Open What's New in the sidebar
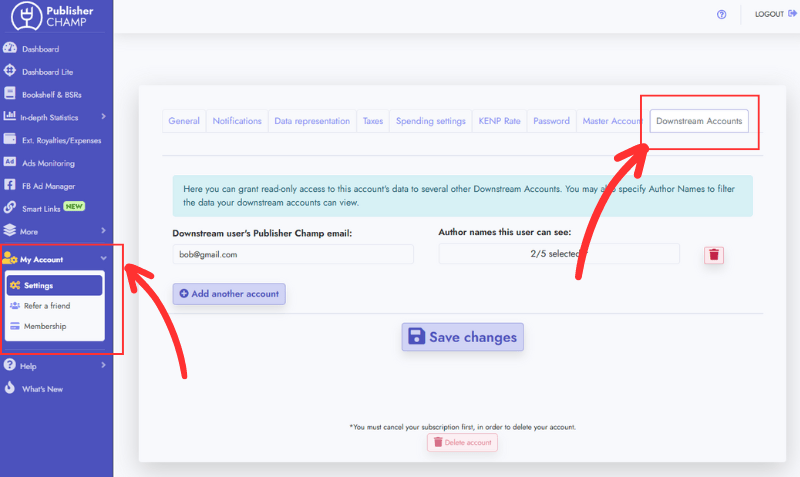Screen dimensions: 800x477 pyautogui.click(x=42, y=389)
